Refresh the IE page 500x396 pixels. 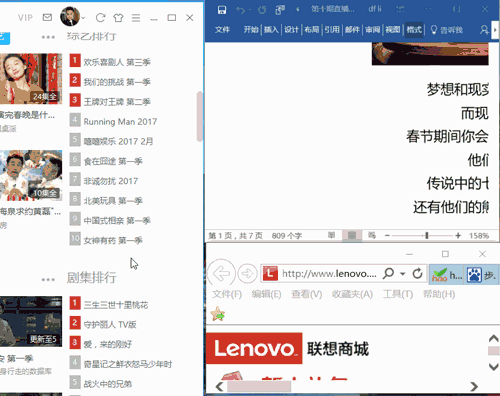417,273
